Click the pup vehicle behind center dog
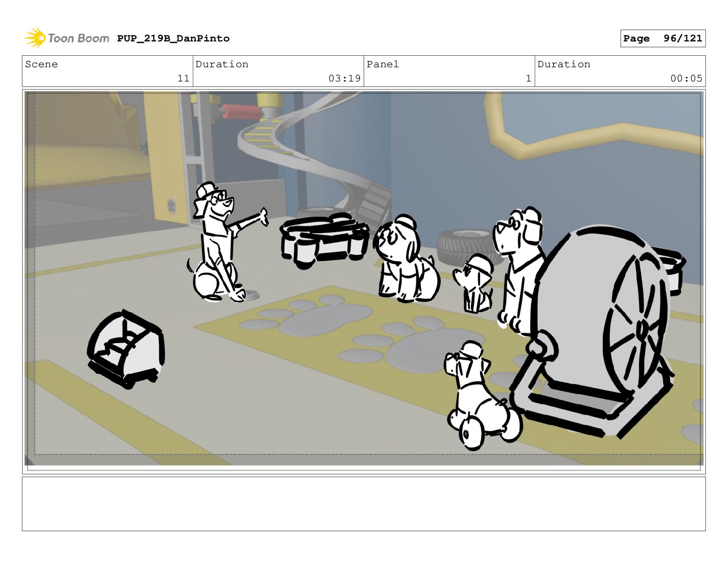The width and height of the screenshot is (728, 564). [x=325, y=241]
